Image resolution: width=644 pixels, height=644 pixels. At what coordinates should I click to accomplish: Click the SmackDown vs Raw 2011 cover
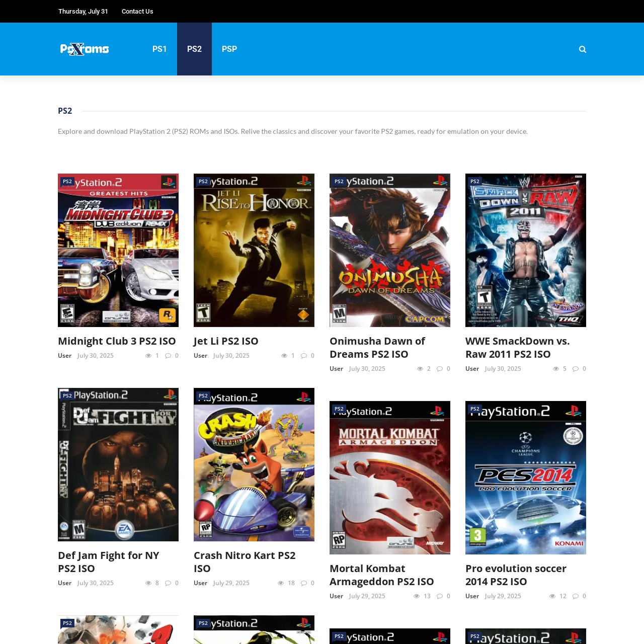tap(526, 250)
